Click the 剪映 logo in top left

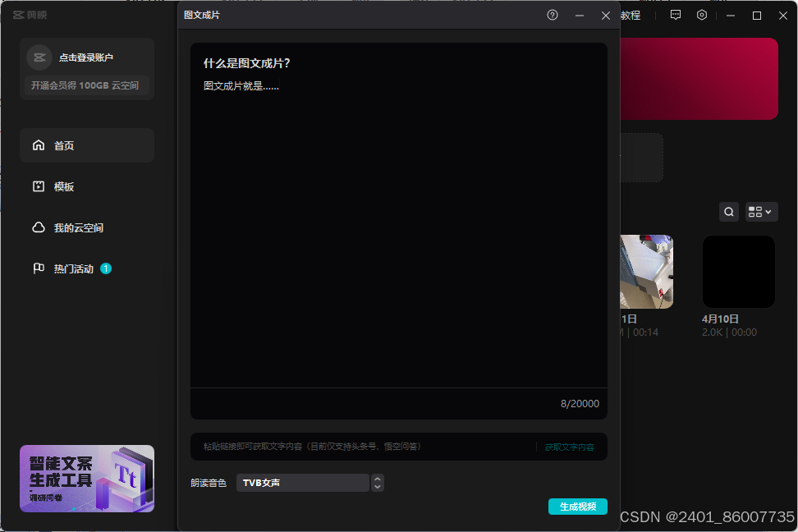click(30, 16)
